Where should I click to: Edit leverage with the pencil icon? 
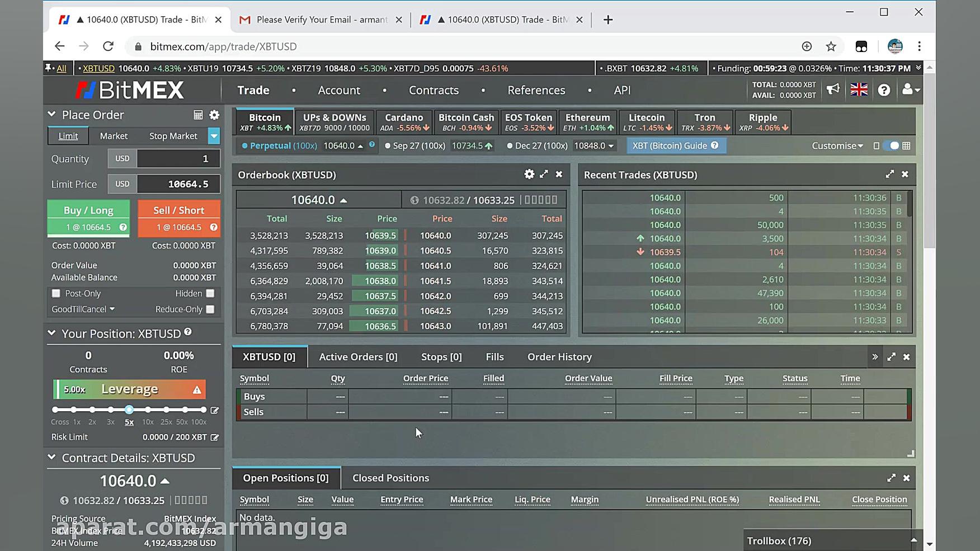pos(214,410)
